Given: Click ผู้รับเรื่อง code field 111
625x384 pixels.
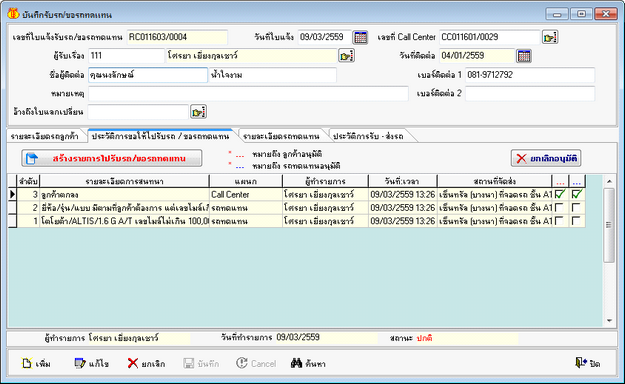Looking at the screenshot, I should [x=126, y=56].
